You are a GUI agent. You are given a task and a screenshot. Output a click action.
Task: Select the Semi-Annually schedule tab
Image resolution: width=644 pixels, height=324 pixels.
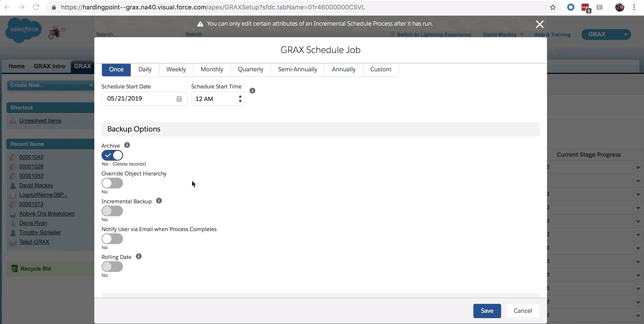[x=298, y=70]
